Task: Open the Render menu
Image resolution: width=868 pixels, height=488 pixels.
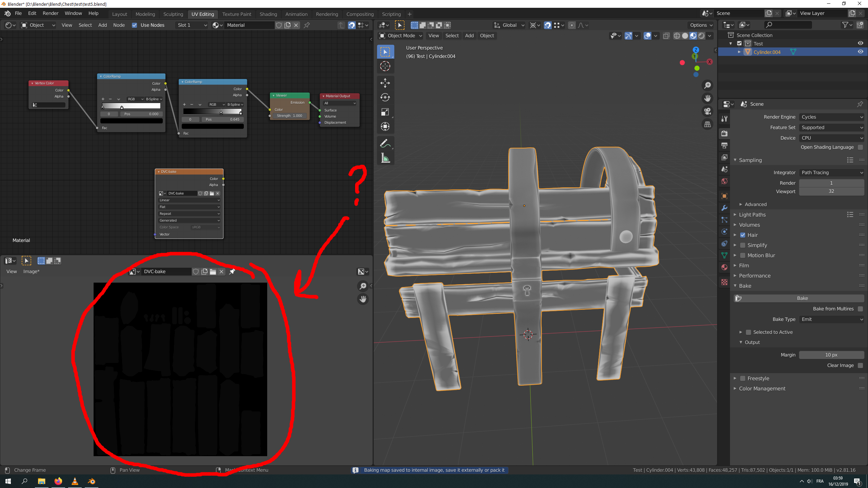Action: pyautogui.click(x=51, y=13)
